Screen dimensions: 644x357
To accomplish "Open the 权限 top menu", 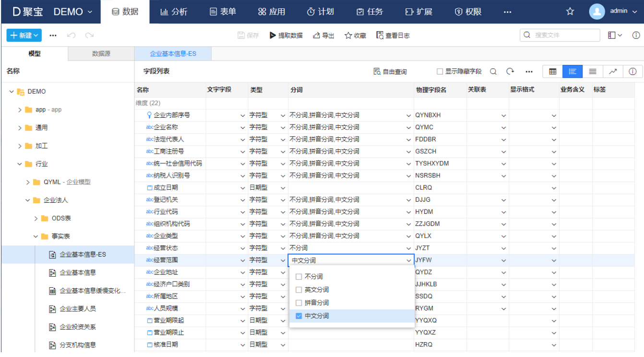I will click(468, 12).
